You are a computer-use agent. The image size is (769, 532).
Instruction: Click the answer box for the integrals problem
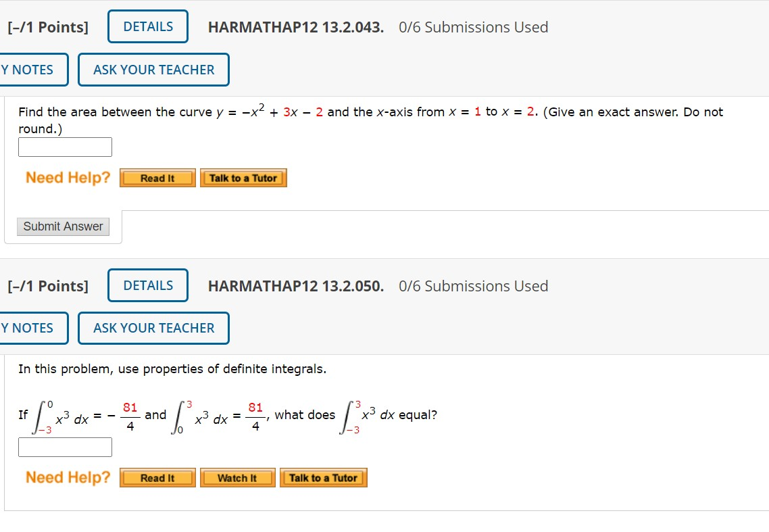pyautogui.click(x=65, y=447)
